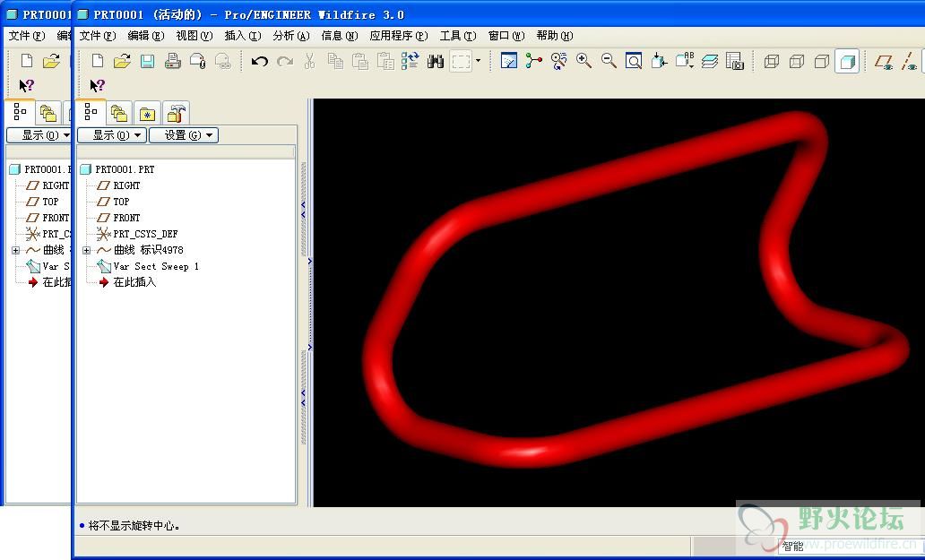Open a file in the front window
Screen dimensions: 925x560
coord(122,61)
